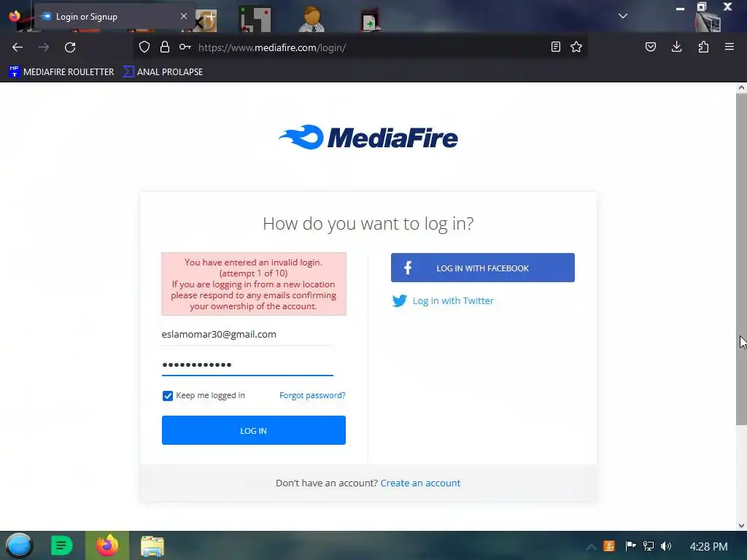The height and width of the screenshot is (560, 747).
Task: Click the MediaFire logo
Action: coord(368,138)
